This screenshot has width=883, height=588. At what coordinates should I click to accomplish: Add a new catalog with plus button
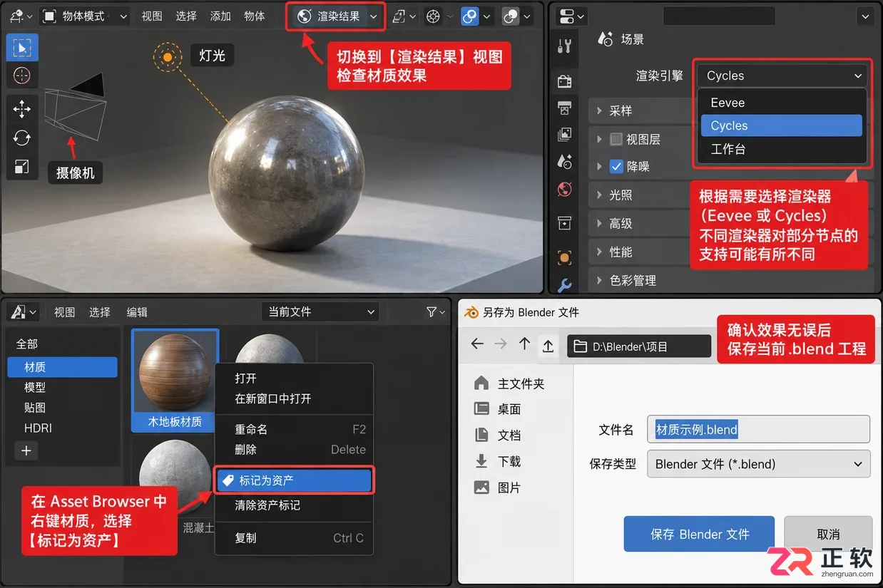click(26, 451)
